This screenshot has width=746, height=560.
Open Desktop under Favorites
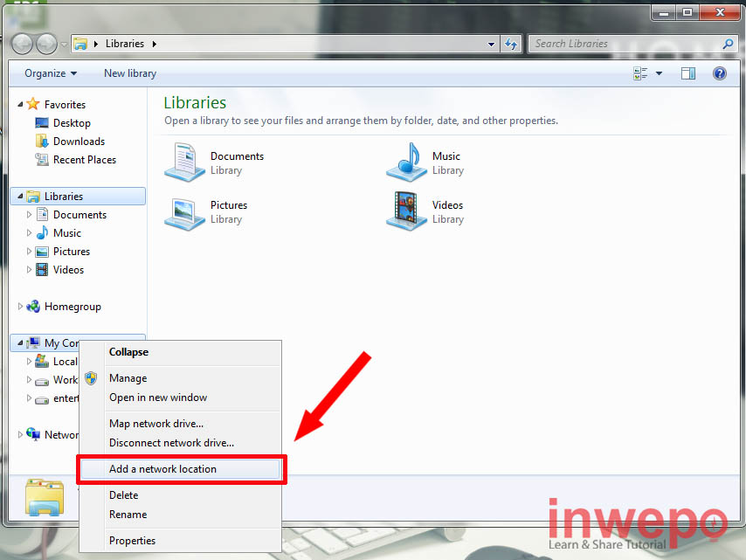point(72,123)
